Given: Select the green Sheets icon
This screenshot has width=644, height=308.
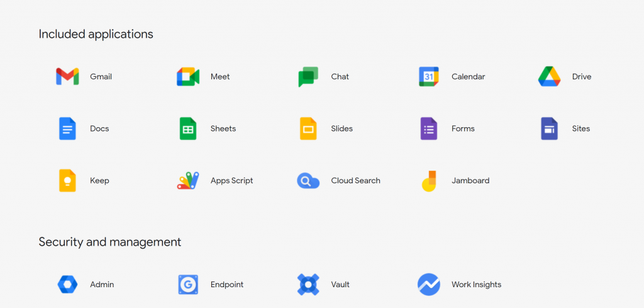Looking at the screenshot, I should 188,128.
